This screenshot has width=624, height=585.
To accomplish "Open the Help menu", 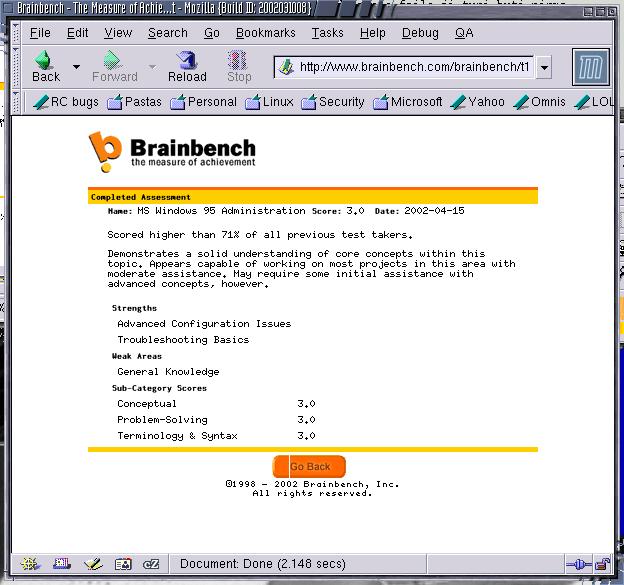I will tap(372, 33).
